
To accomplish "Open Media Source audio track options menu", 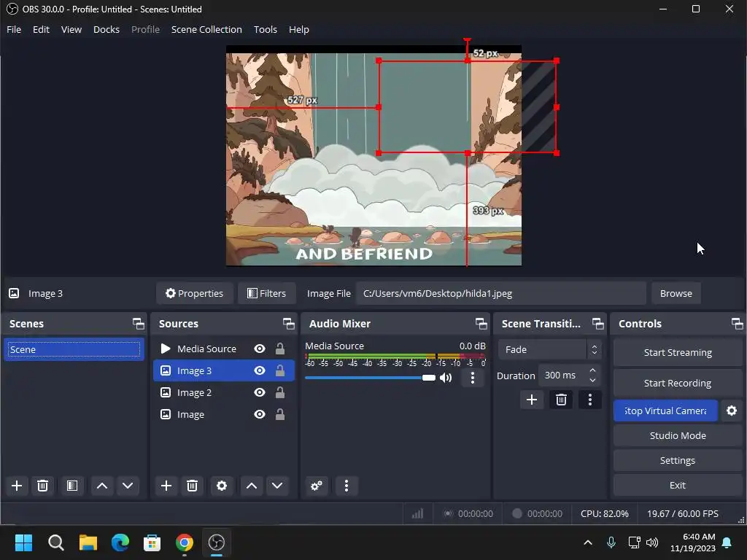I will click(472, 378).
